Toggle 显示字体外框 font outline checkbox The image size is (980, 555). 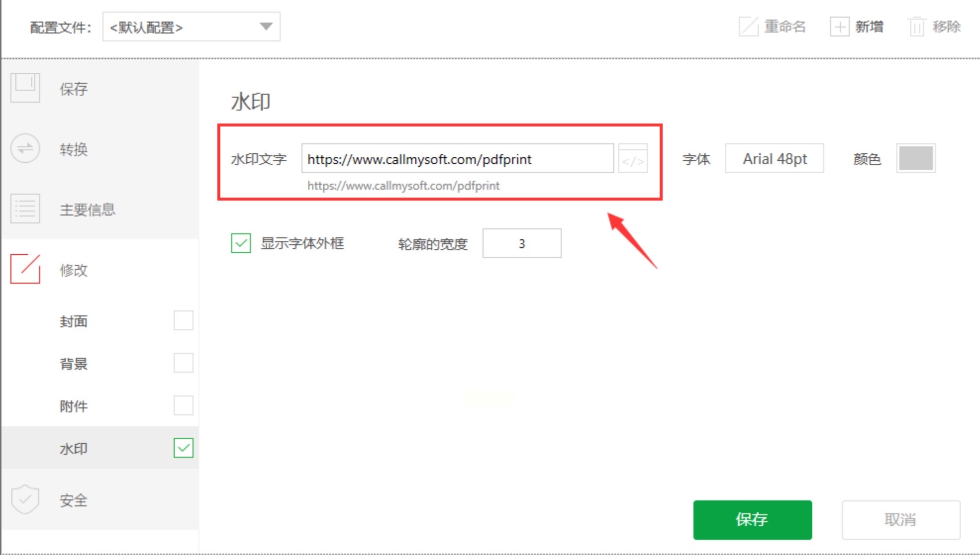click(x=241, y=243)
